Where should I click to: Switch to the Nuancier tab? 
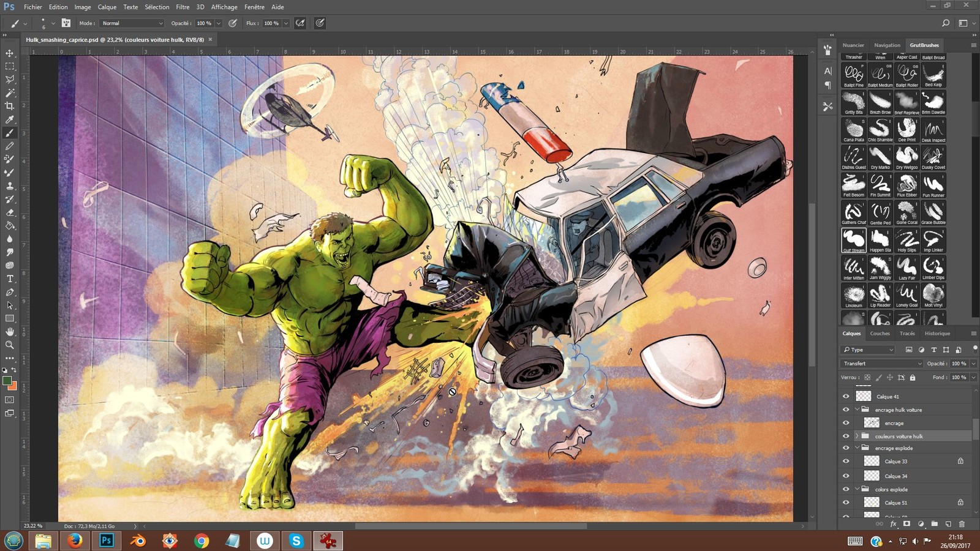pos(853,45)
